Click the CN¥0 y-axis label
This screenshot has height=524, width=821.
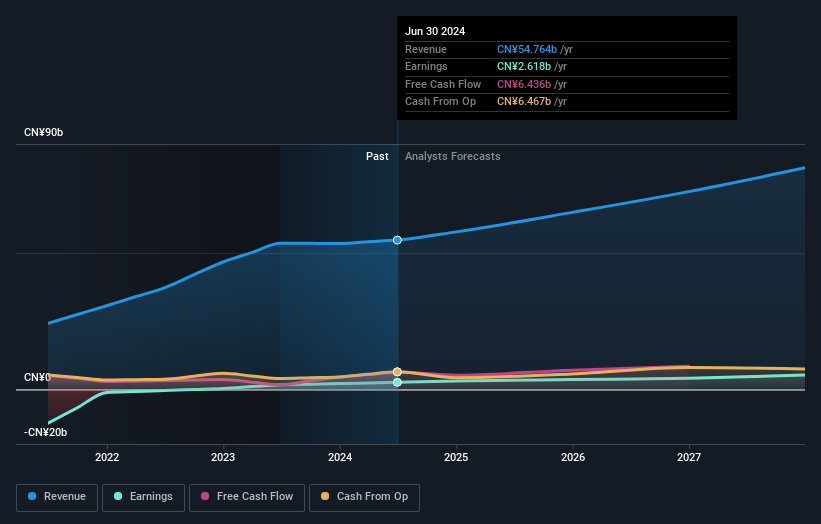(37, 377)
